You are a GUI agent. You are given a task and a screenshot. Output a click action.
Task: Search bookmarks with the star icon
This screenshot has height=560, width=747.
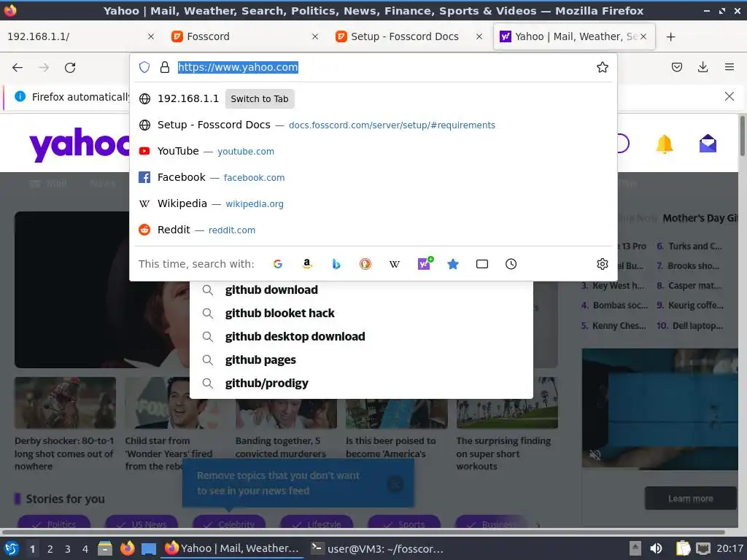click(x=453, y=264)
